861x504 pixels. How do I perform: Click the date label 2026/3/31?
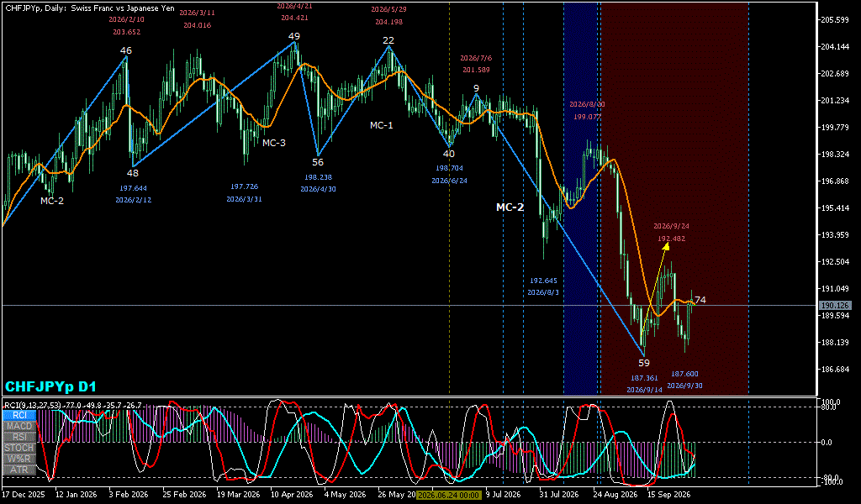point(244,199)
